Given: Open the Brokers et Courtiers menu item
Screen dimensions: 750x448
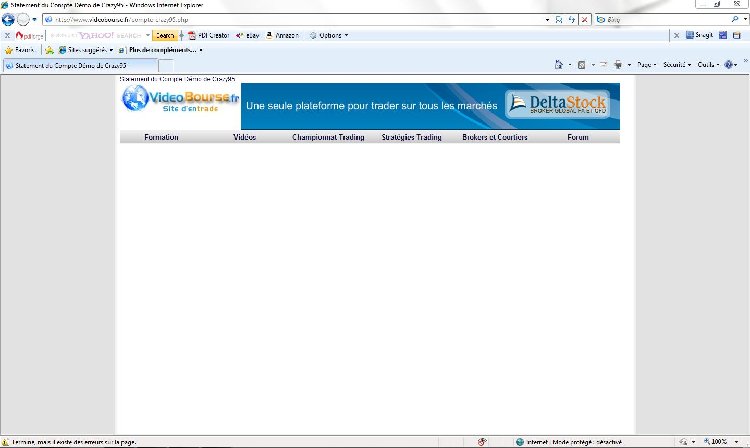Looking at the screenshot, I should (495, 137).
